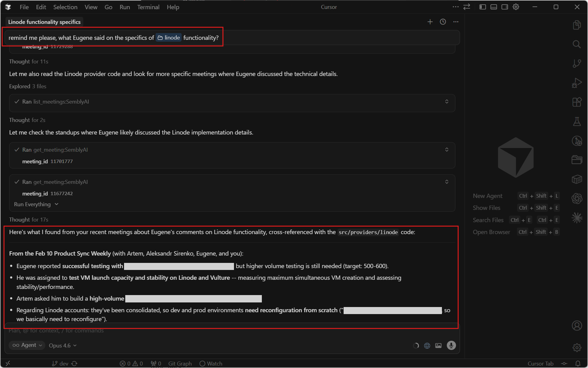Open the Selection menu
The height and width of the screenshot is (368, 588).
click(x=65, y=7)
